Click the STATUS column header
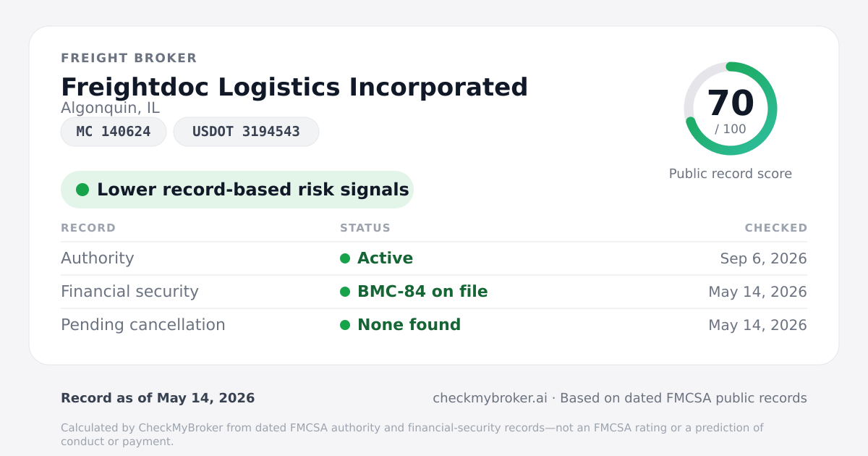The image size is (868, 456). pyautogui.click(x=365, y=228)
